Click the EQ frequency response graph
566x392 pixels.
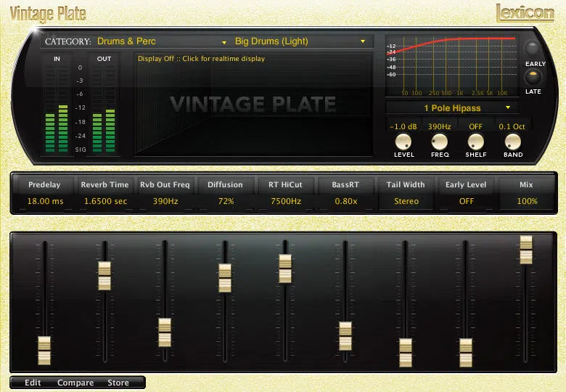(x=451, y=64)
